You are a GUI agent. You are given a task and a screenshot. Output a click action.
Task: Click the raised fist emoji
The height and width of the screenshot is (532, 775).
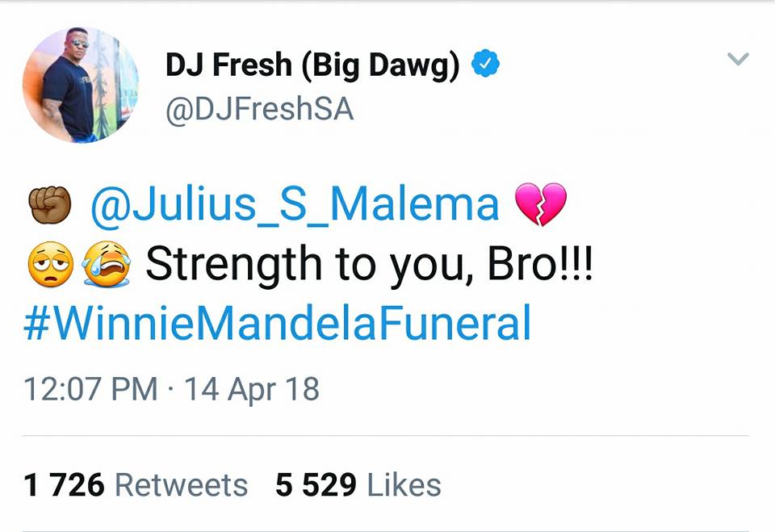pos(49,204)
